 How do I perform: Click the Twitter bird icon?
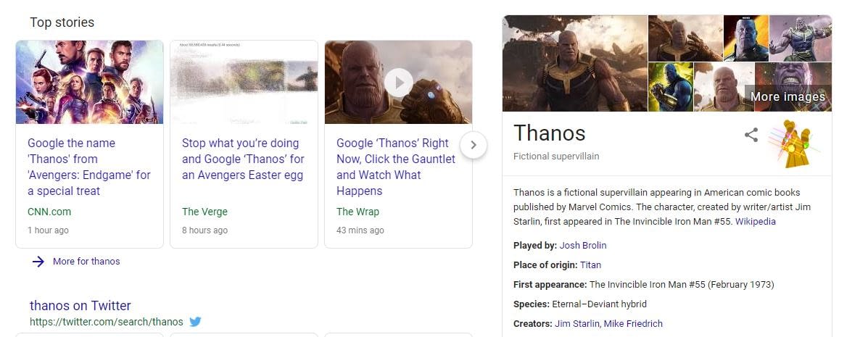point(195,322)
